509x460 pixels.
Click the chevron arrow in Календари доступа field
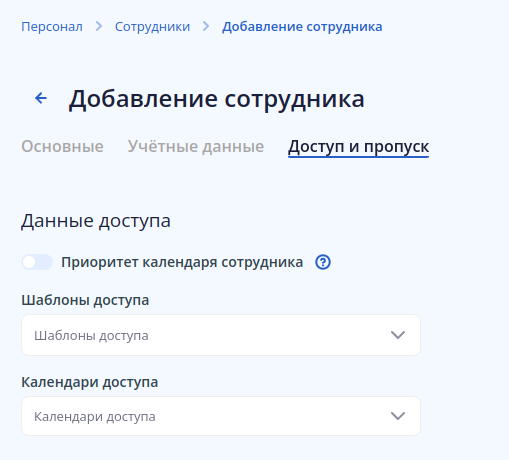pyautogui.click(x=398, y=416)
